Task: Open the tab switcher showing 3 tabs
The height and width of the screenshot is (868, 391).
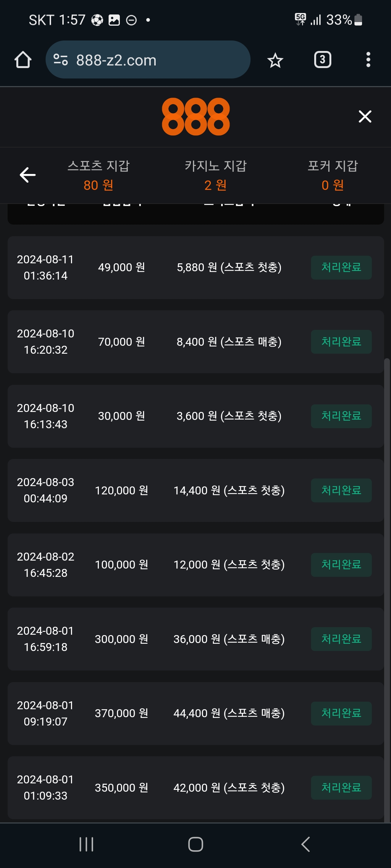Action: tap(322, 60)
